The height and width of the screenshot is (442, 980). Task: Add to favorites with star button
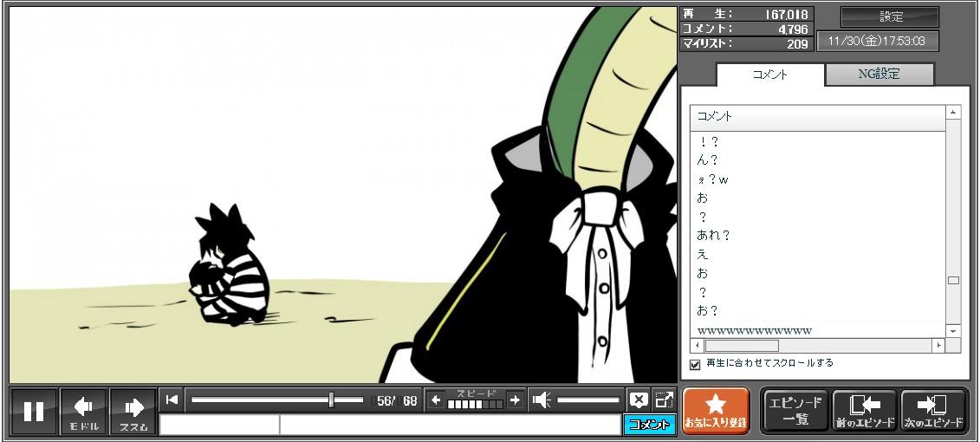pyautogui.click(x=716, y=411)
